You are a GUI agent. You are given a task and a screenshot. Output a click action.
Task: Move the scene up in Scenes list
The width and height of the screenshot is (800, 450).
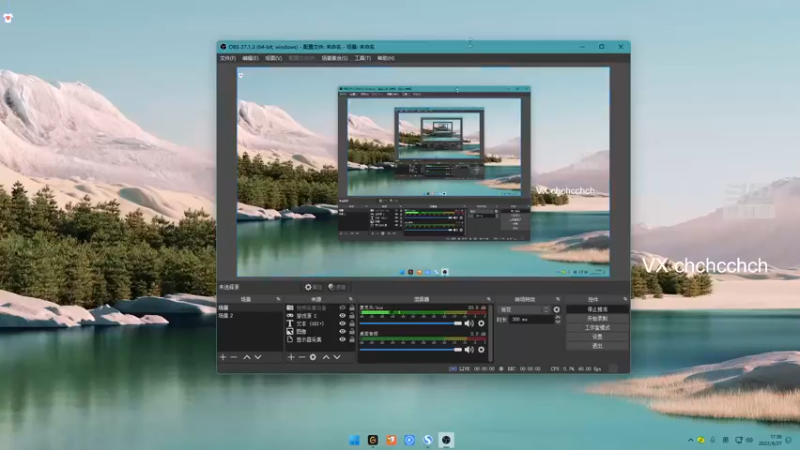click(247, 357)
